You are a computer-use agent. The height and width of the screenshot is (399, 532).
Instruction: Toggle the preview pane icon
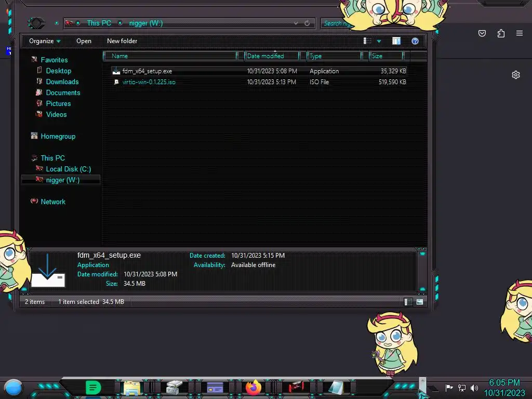pos(396,41)
